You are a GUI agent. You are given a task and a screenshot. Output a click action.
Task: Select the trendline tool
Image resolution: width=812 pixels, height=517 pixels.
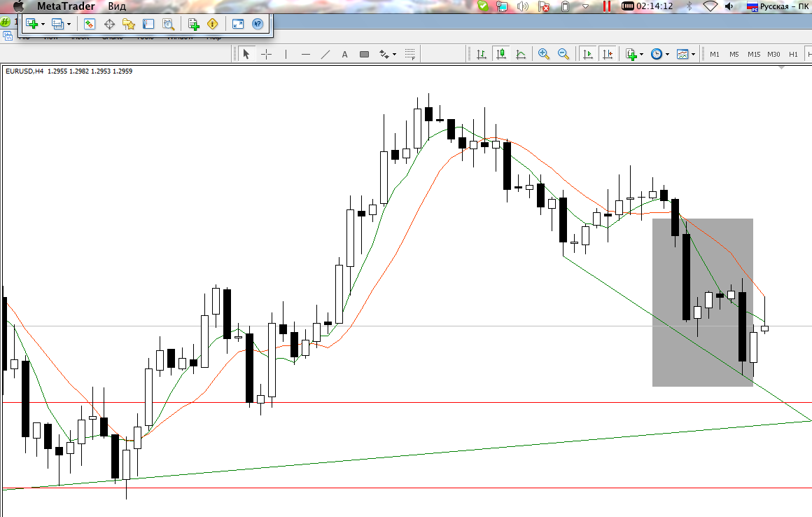[325, 54]
